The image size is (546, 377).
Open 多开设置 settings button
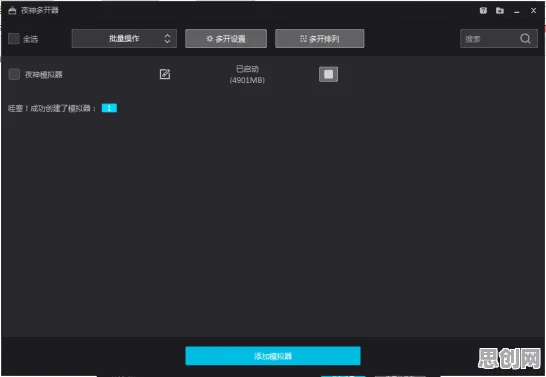click(x=226, y=38)
